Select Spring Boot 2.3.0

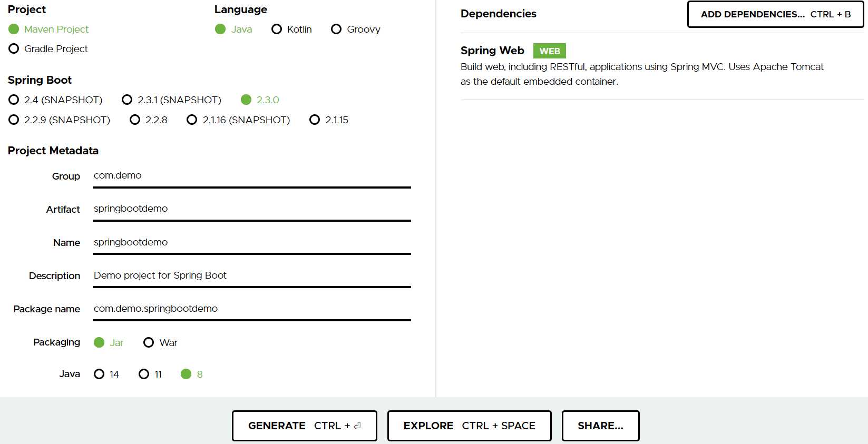(260, 100)
